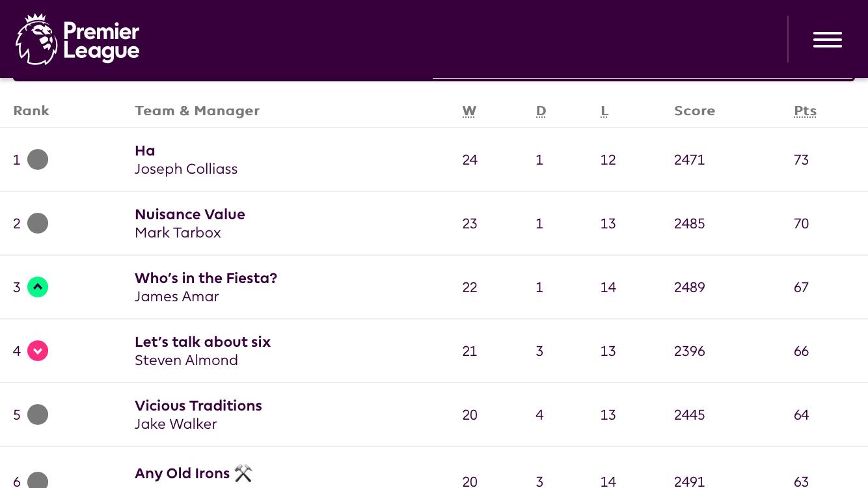Screen dimensions: 868x488
Task: Open Nuisance Value team page
Action: [190, 215]
